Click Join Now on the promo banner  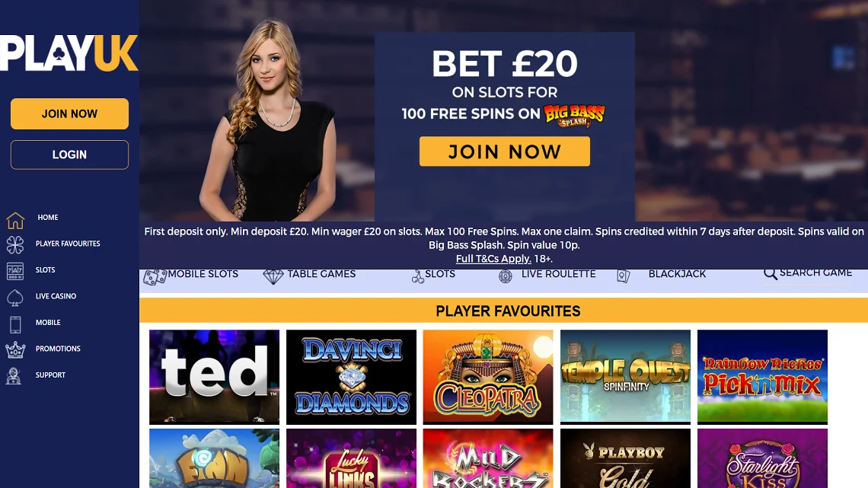[504, 152]
